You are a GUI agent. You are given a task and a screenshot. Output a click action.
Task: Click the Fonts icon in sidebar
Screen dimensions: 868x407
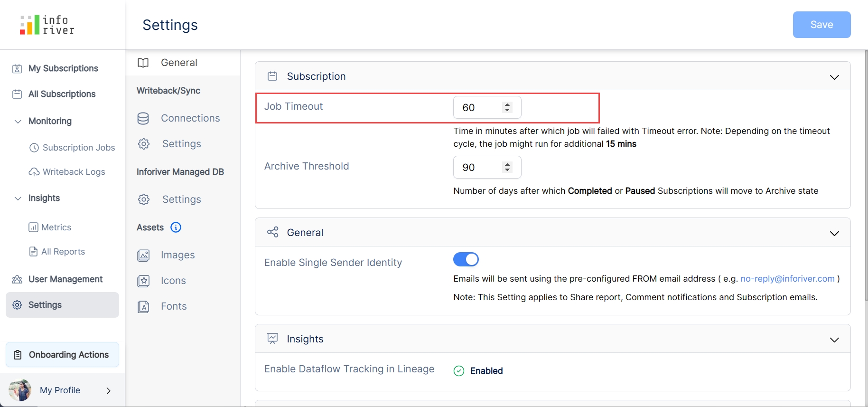143,307
